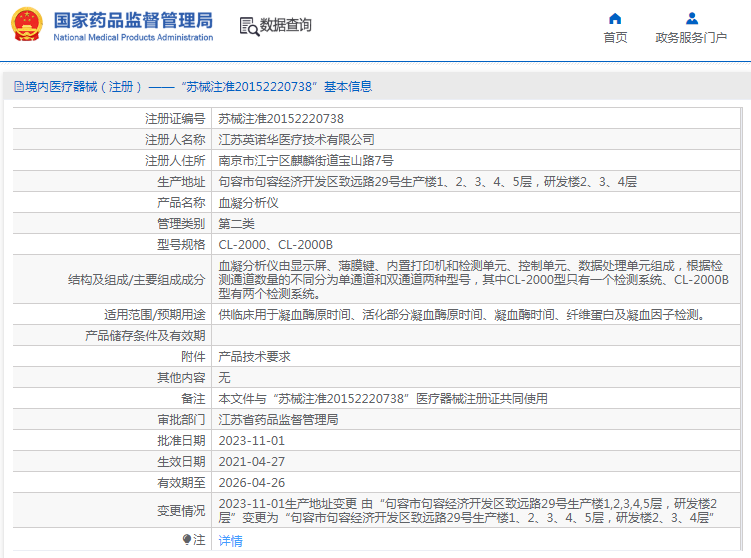Select model value CL-2000、CL-2000B
The height and width of the screenshot is (558, 751).
(275, 245)
